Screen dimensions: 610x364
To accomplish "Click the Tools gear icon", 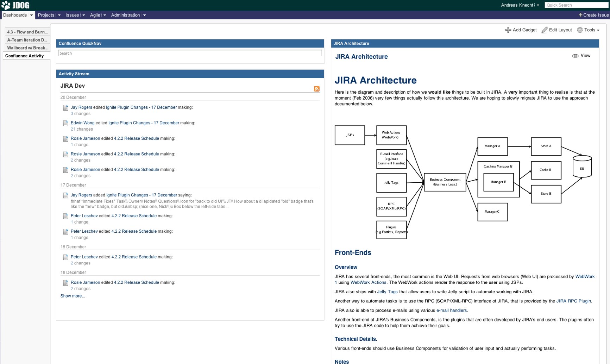I will (580, 30).
